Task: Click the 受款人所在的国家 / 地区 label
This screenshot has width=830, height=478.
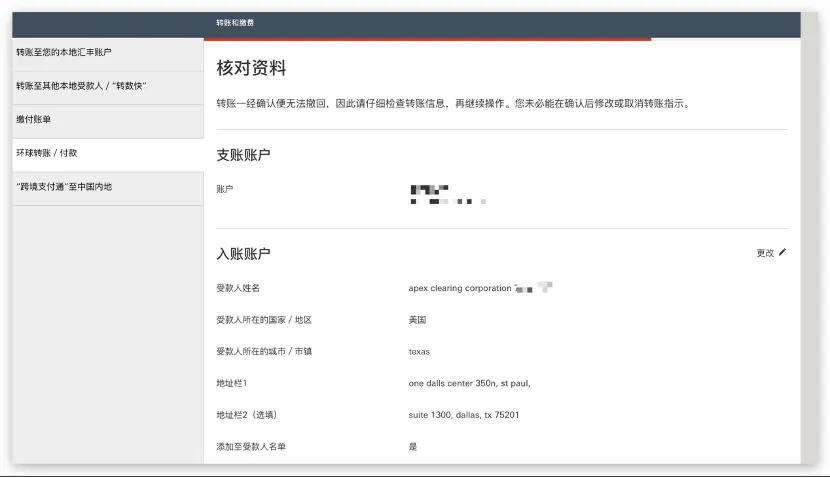Action: tap(264, 320)
